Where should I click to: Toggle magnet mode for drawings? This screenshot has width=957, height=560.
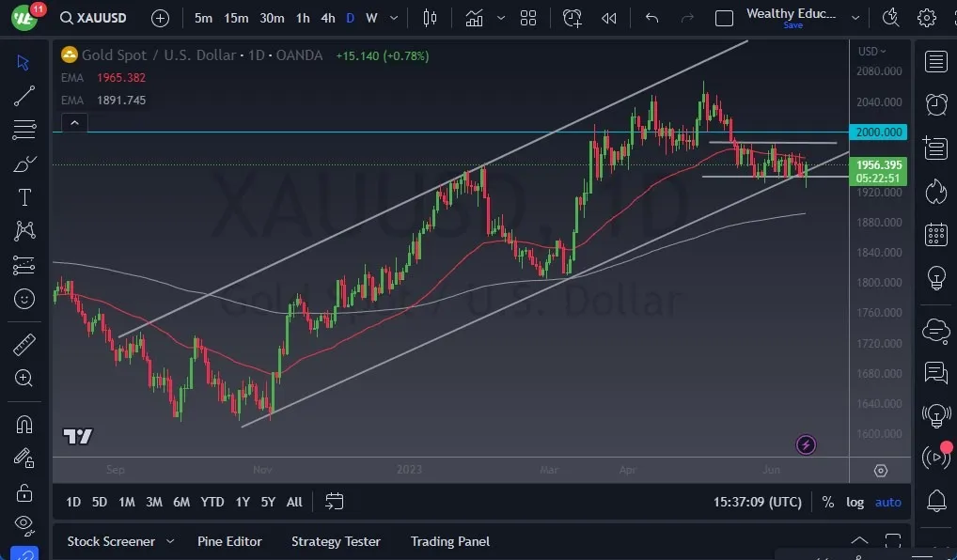coord(24,424)
